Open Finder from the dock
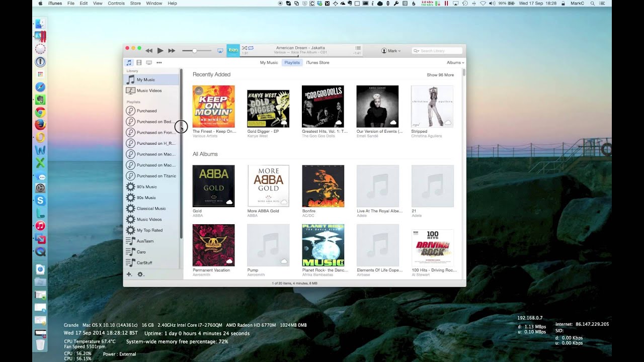Viewport: 644px width, 362px height. click(40, 24)
